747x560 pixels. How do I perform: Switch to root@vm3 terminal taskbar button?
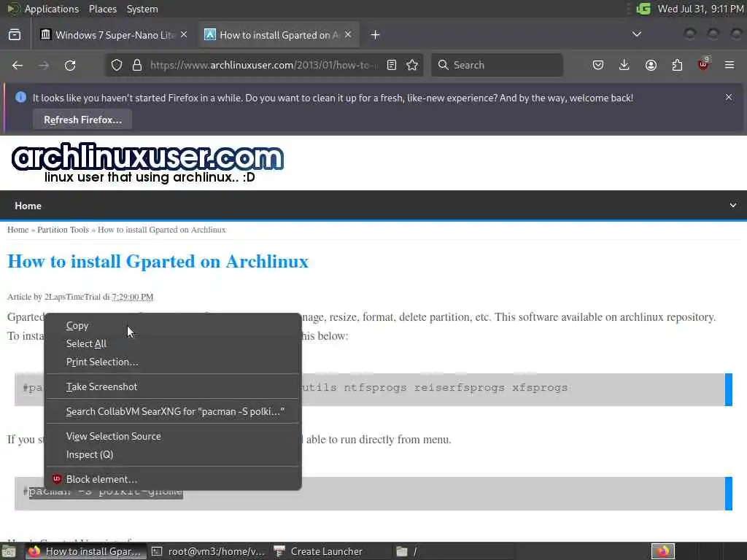[209, 551]
